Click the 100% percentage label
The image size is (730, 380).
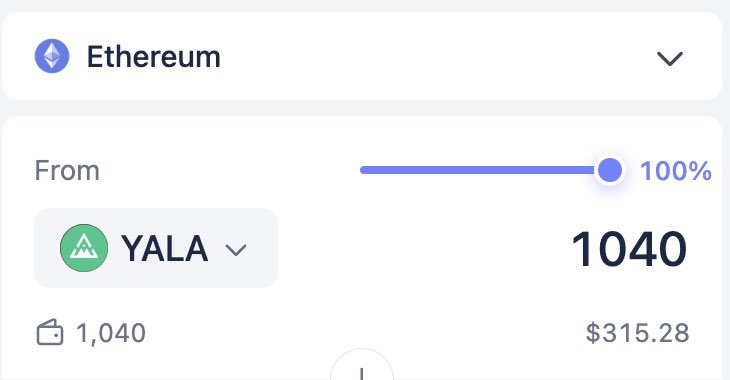[x=676, y=171]
